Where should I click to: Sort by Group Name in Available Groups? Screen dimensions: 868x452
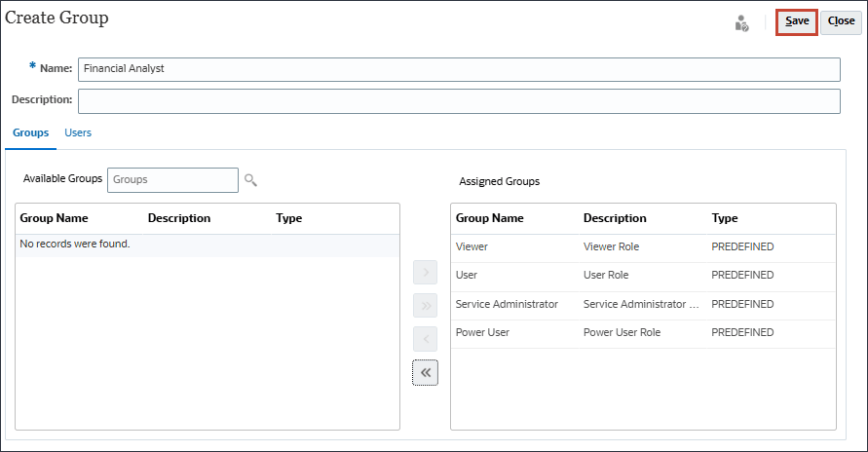54,218
